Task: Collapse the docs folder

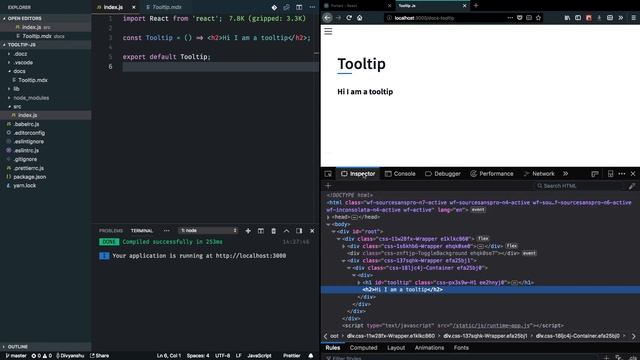Action: [x=46, y=71]
